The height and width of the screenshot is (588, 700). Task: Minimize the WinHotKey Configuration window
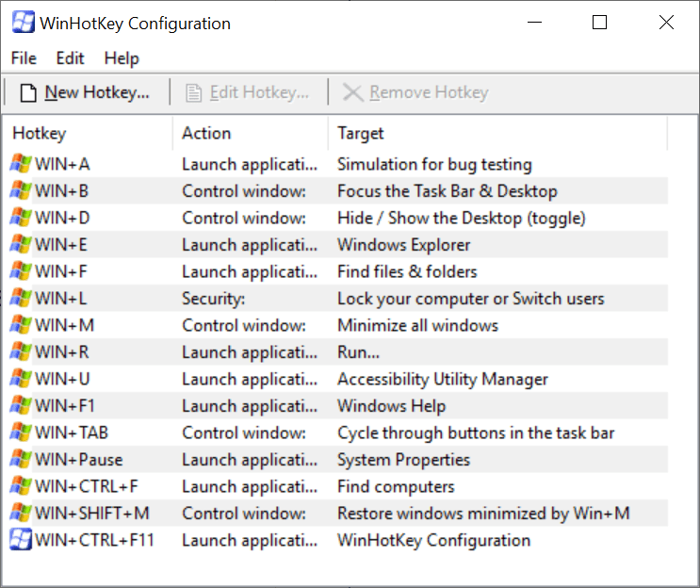click(534, 23)
